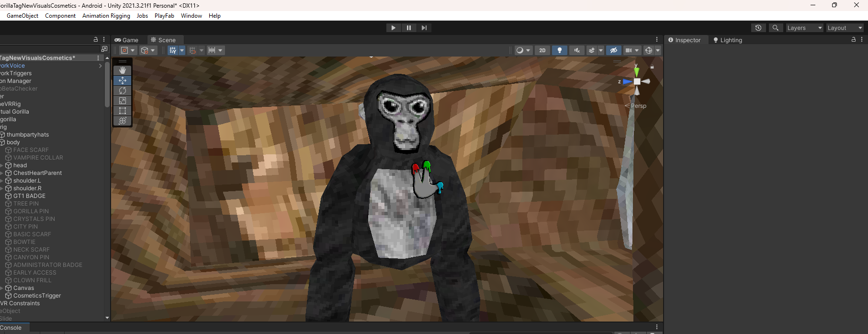Select 'thumbpartyhats' in the Hierarchy
Image resolution: width=868 pixels, height=334 pixels.
28,135
